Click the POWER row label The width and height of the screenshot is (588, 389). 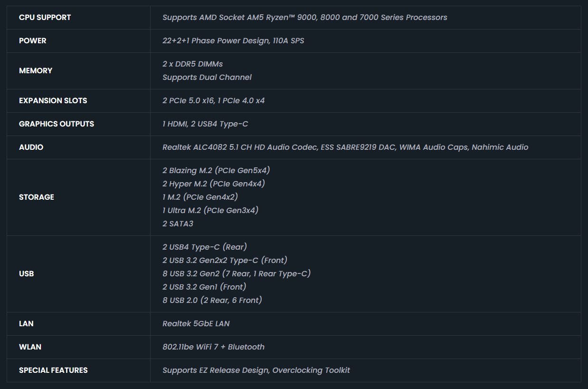32,41
